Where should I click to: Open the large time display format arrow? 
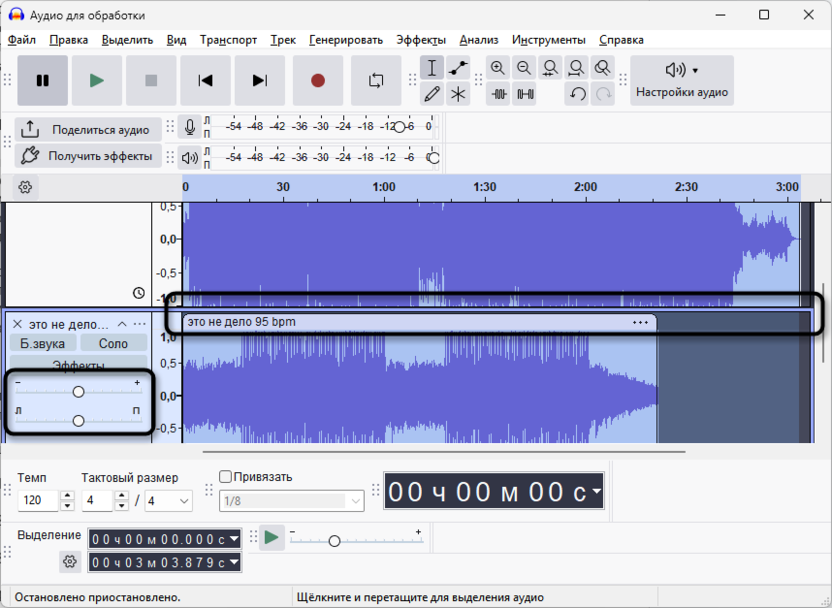pyautogui.click(x=597, y=491)
